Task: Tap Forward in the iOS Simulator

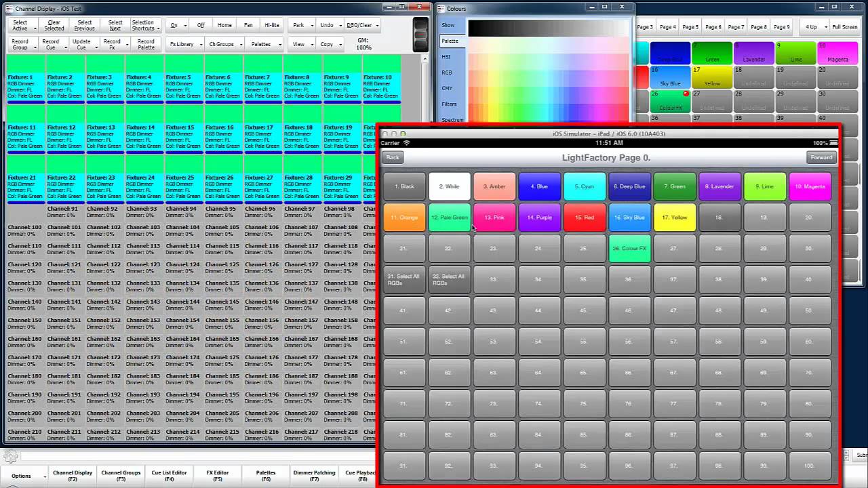Action: point(821,157)
